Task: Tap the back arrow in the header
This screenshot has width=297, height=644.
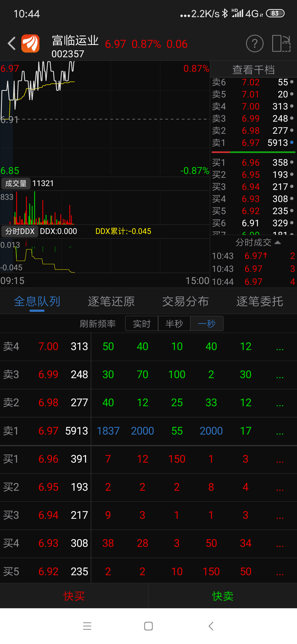Action: tap(12, 43)
